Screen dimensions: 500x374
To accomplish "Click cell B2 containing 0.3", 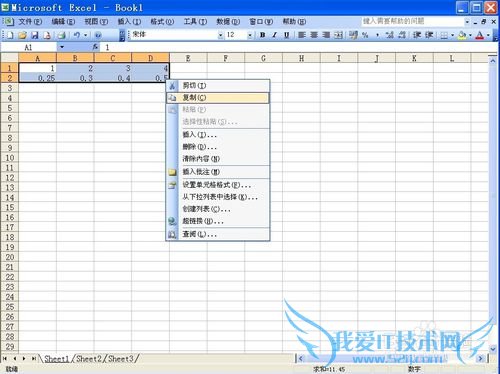I will coord(75,78).
